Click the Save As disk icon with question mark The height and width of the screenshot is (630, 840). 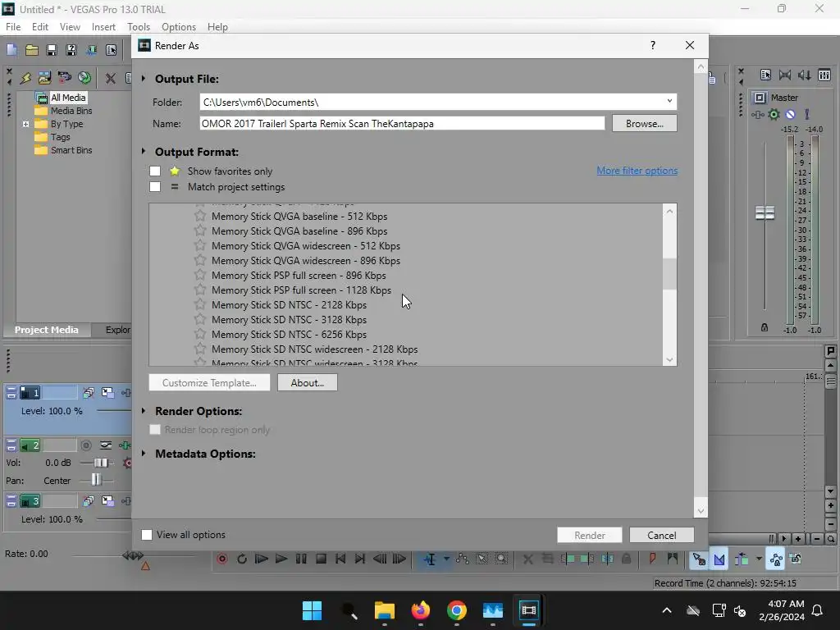(71, 50)
